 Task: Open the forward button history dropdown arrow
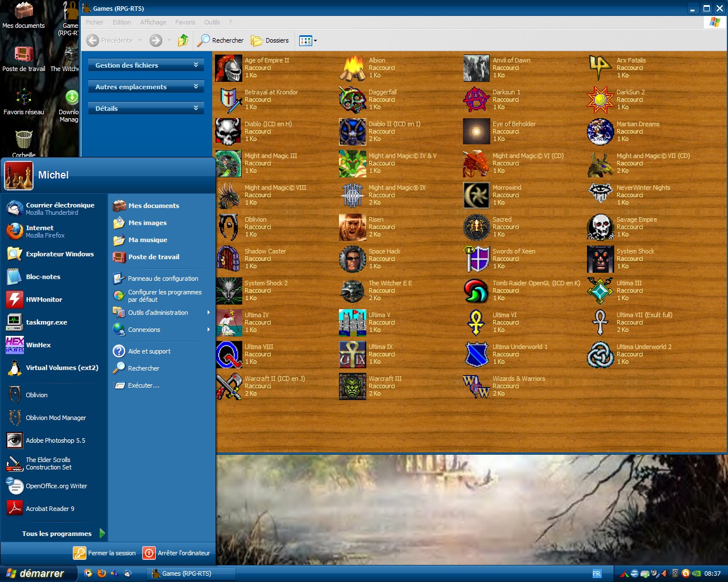(x=168, y=40)
